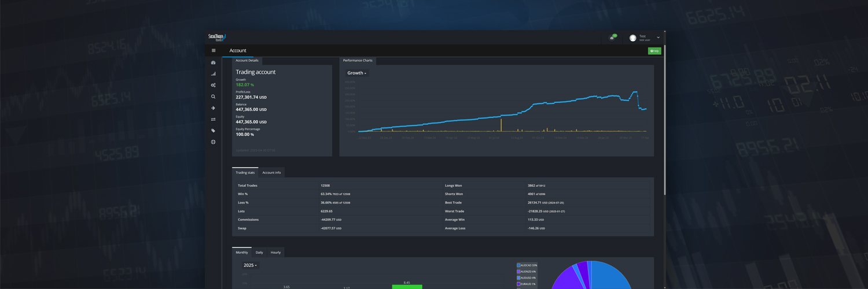Image resolution: width=868 pixels, height=289 pixels.
Task: Open the lifebuoy support sidebar icon
Action: (x=214, y=142)
